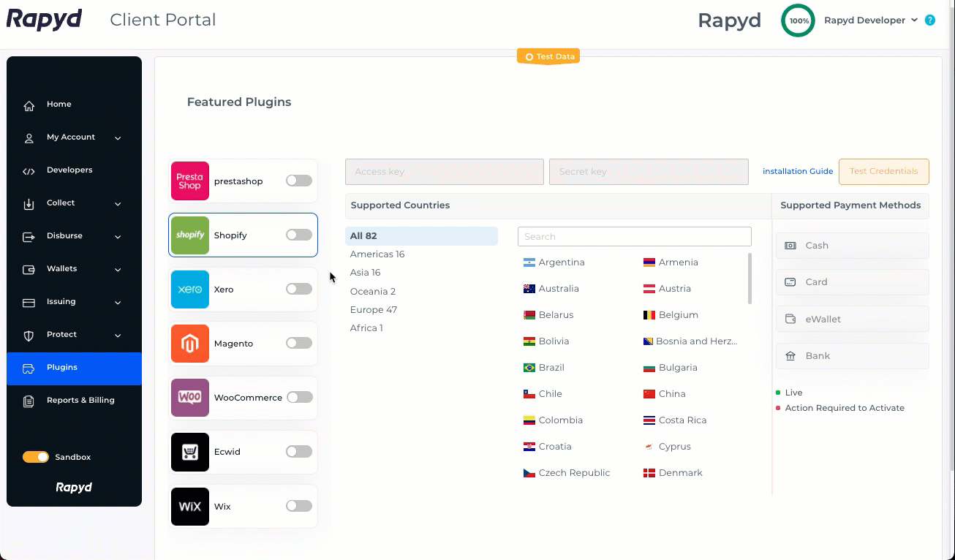Image resolution: width=955 pixels, height=560 pixels.
Task: Click the Wix logo icon
Action: click(190, 506)
